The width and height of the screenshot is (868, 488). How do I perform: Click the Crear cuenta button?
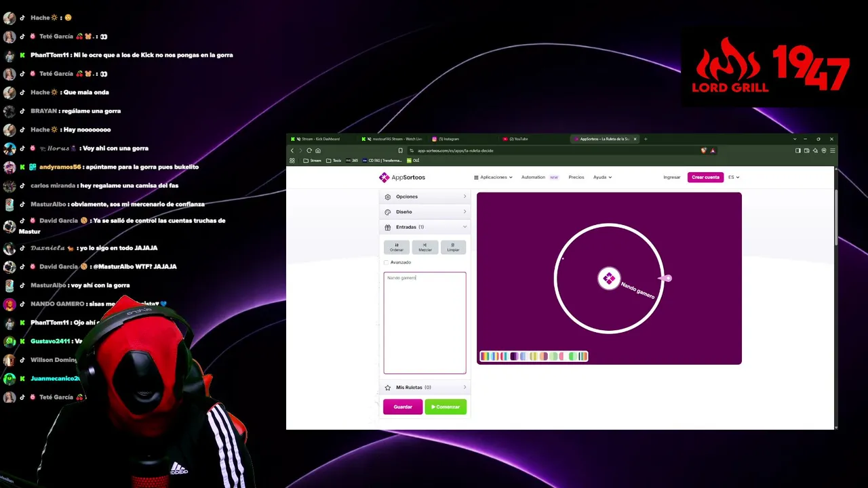tap(705, 178)
